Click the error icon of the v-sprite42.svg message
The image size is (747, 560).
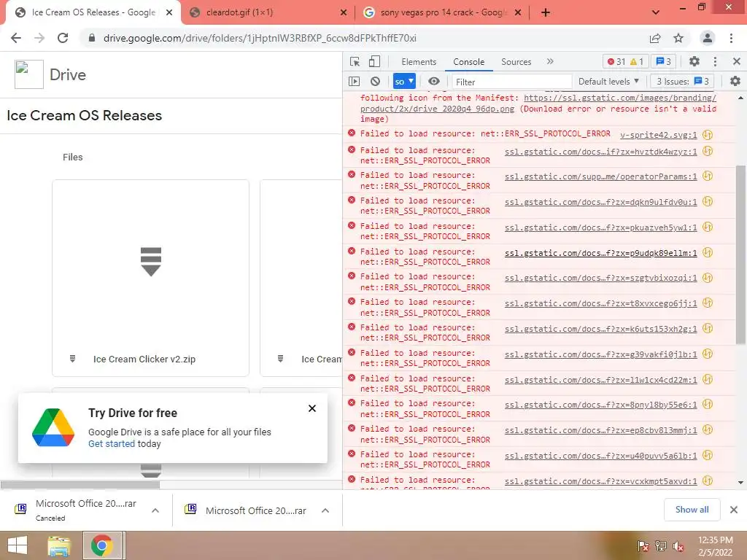352,133
